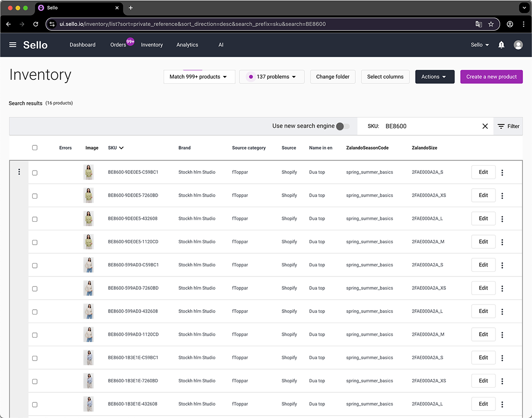Click Create a new product
This screenshot has height=418, width=532.
pyautogui.click(x=491, y=76)
